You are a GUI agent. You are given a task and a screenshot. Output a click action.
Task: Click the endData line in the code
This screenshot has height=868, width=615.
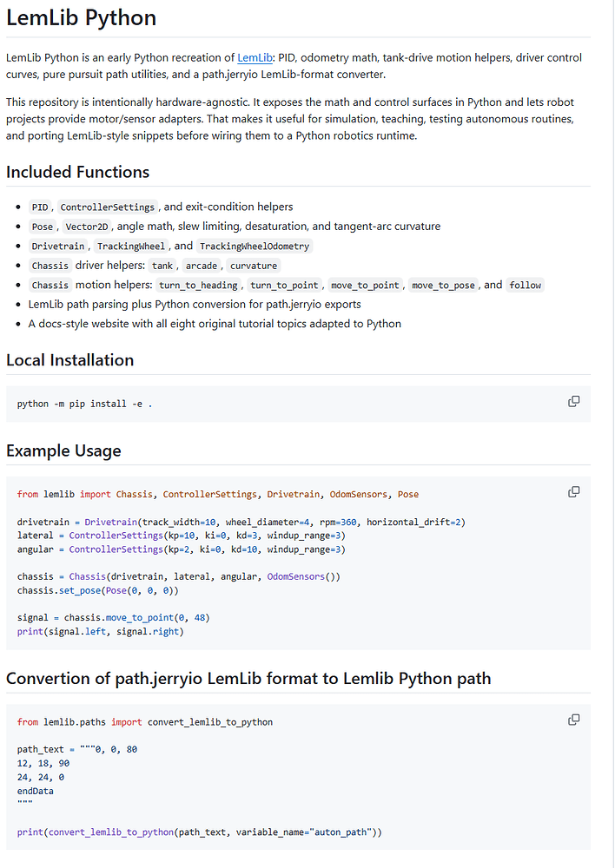36,791
